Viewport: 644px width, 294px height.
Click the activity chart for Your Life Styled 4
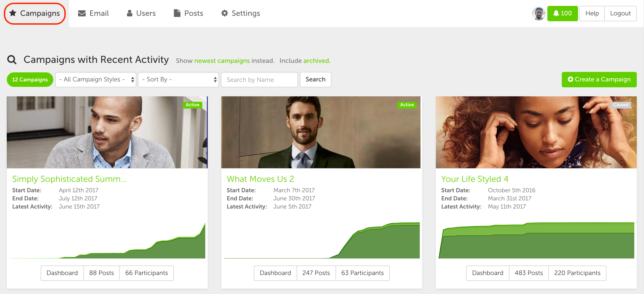coord(536,240)
